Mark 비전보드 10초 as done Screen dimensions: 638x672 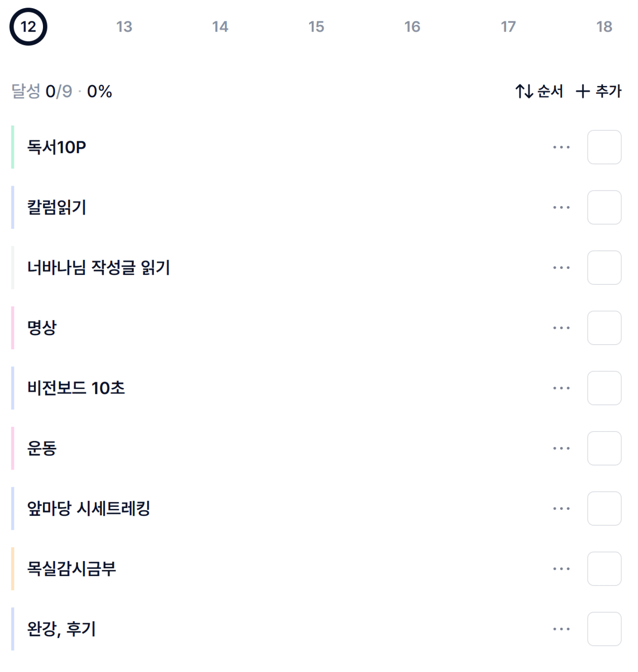pyautogui.click(x=604, y=388)
